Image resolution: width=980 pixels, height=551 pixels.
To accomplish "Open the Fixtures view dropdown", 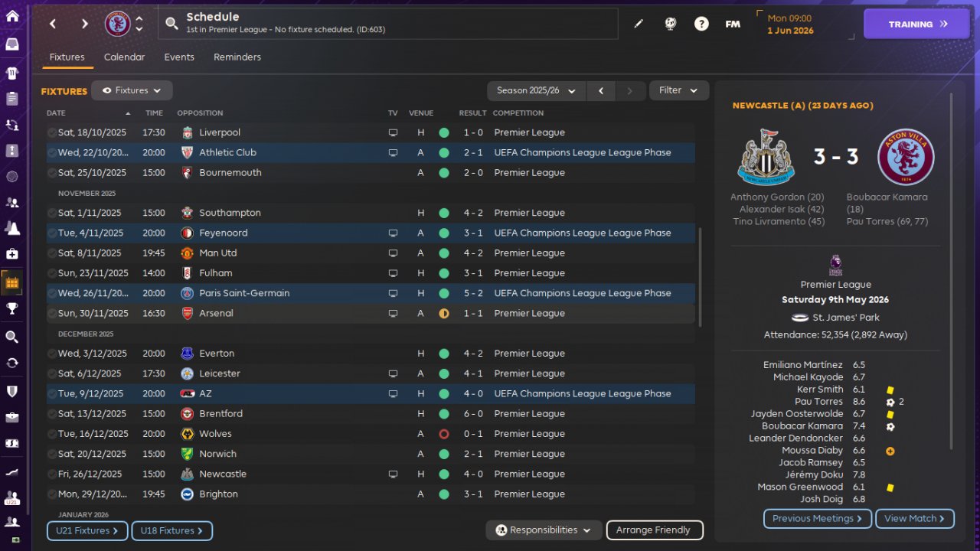I will pos(132,90).
